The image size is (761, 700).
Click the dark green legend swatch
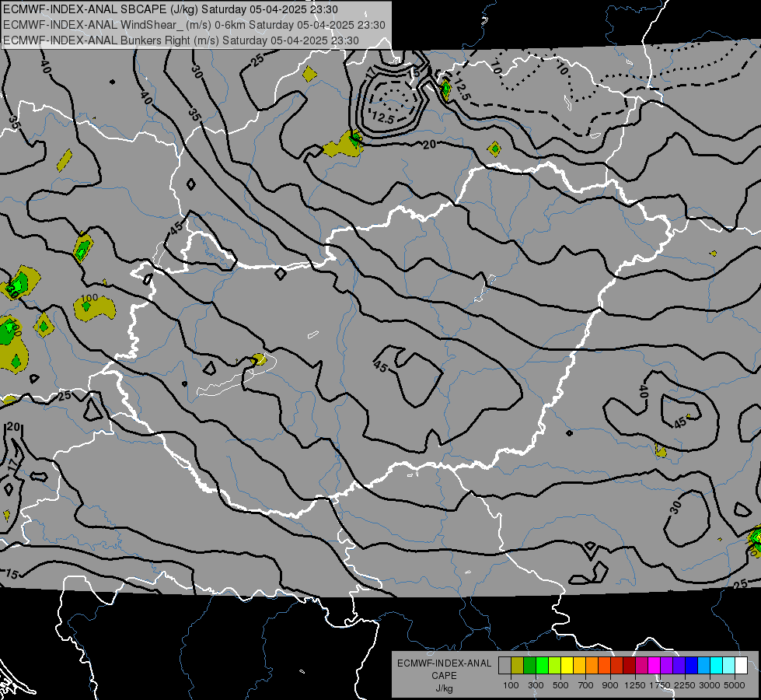coord(530,666)
